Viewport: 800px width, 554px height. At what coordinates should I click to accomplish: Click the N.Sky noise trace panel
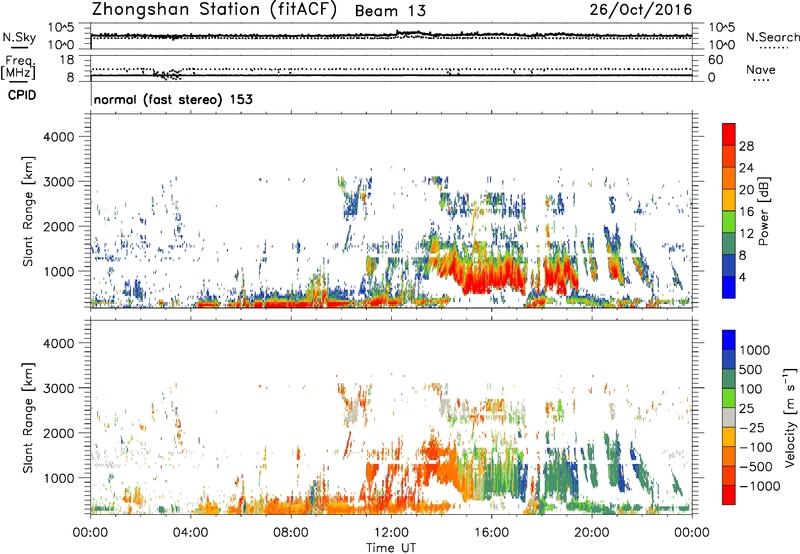point(391,36)
